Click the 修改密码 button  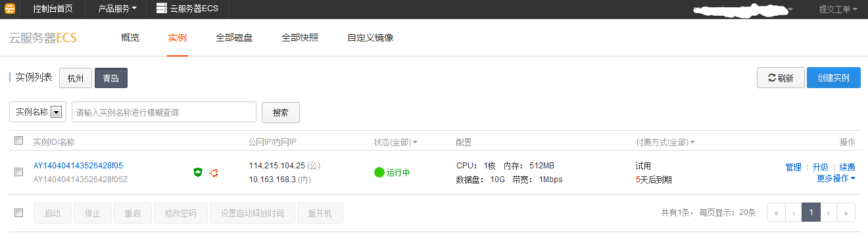[x=181, y=213]
